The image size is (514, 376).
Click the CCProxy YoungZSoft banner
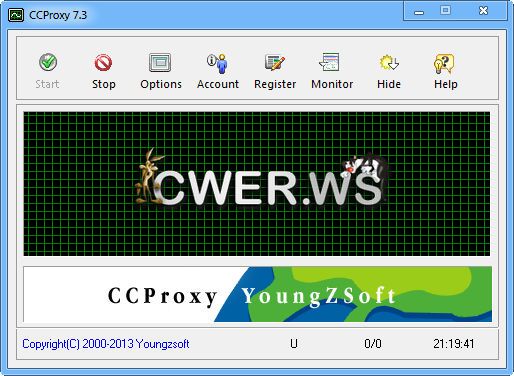pyautogui.click(x=257, y=294)
